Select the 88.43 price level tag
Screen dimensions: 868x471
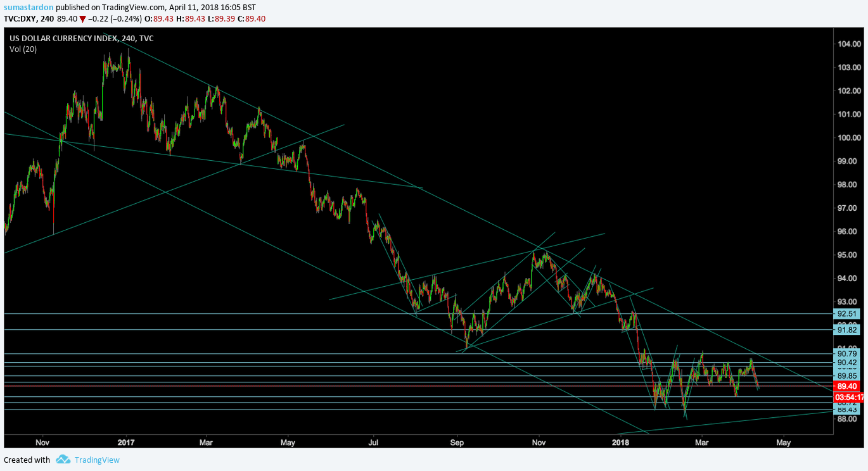click(847, 410)
